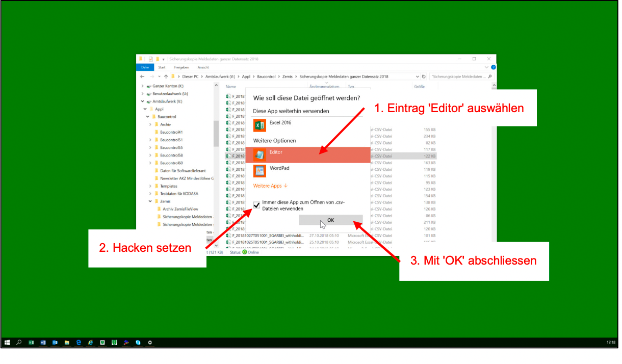
Task: Open Word from the Windows taskbar
Action: [43, 343]
